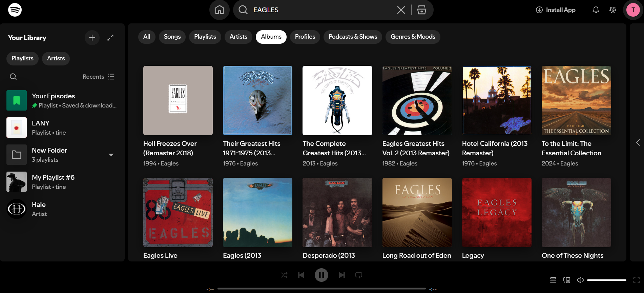
Task: Click Eagles link under Greatest Hits Vol. 2
Action: pos(408,163)
